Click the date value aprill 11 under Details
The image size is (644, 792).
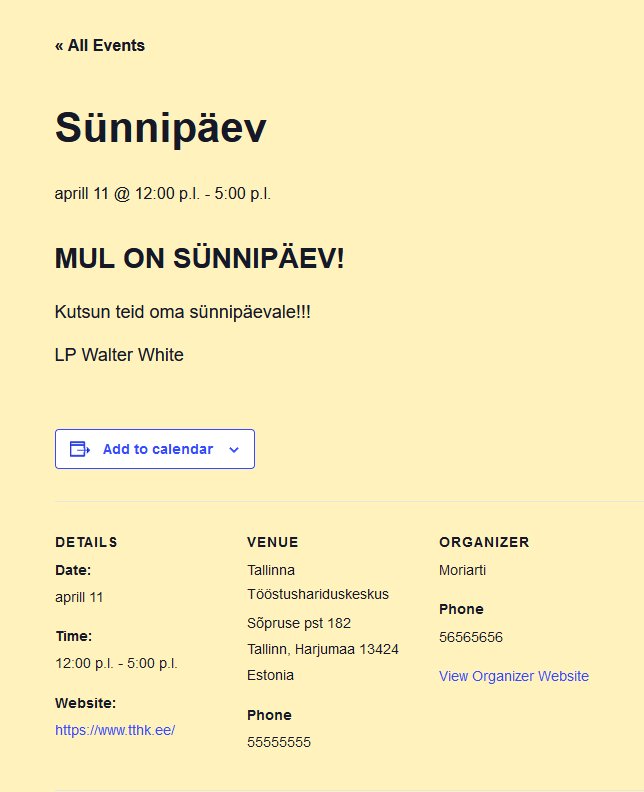79,597
